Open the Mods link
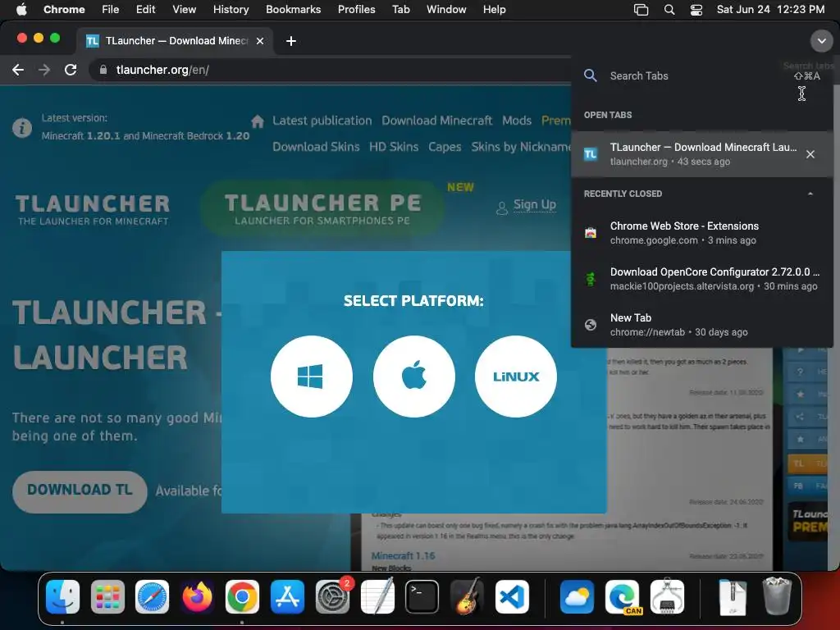 click(517, 121)
